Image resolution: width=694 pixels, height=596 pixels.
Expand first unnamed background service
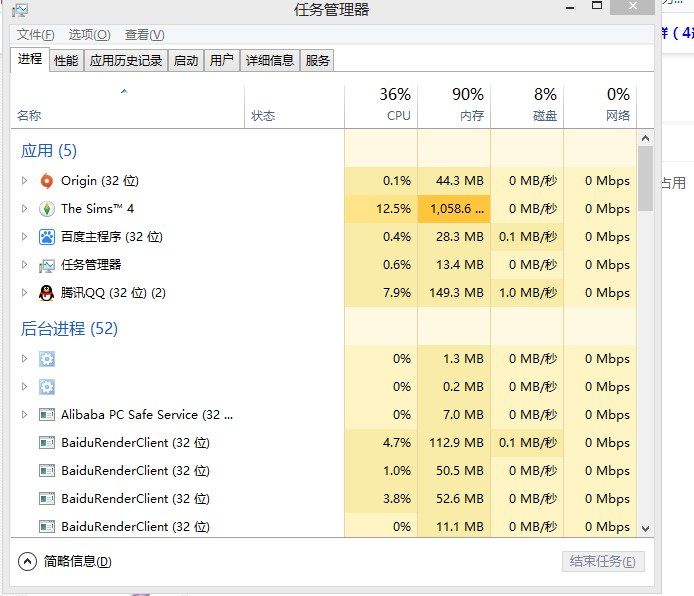[x=25, y=358]
